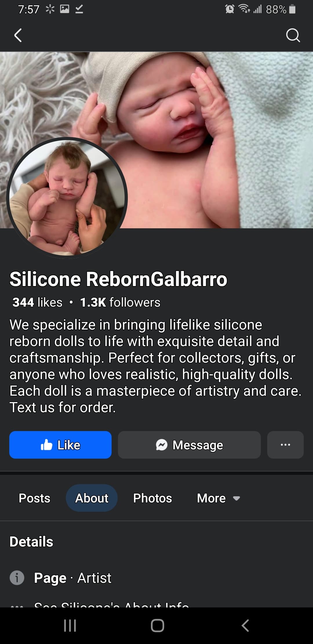The width and height of the screenshot is (313, 644).
Task: Tap Android recent apps navigation button
Action: tap(70, 625)
